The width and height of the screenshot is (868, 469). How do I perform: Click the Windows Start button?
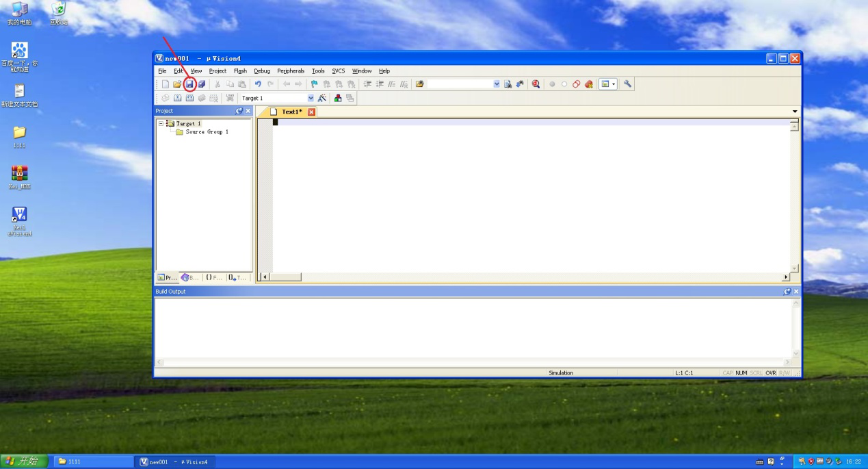point(23,461)
